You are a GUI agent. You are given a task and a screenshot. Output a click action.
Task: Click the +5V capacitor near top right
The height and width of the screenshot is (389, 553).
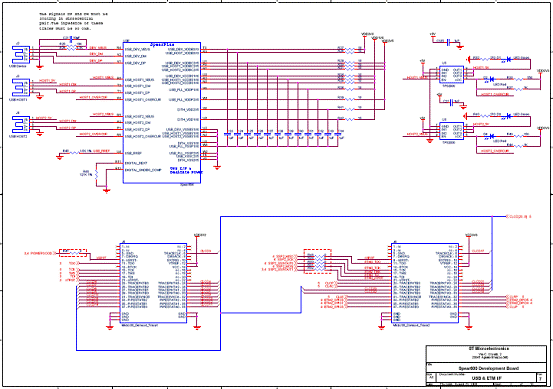pyautogui.click(x=448, y=42)
